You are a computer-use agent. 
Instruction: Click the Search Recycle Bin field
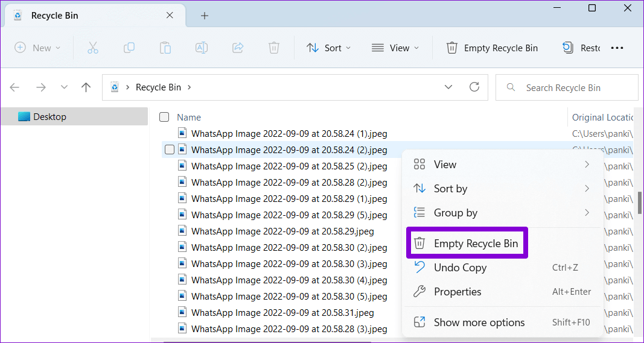click(567, 87)
